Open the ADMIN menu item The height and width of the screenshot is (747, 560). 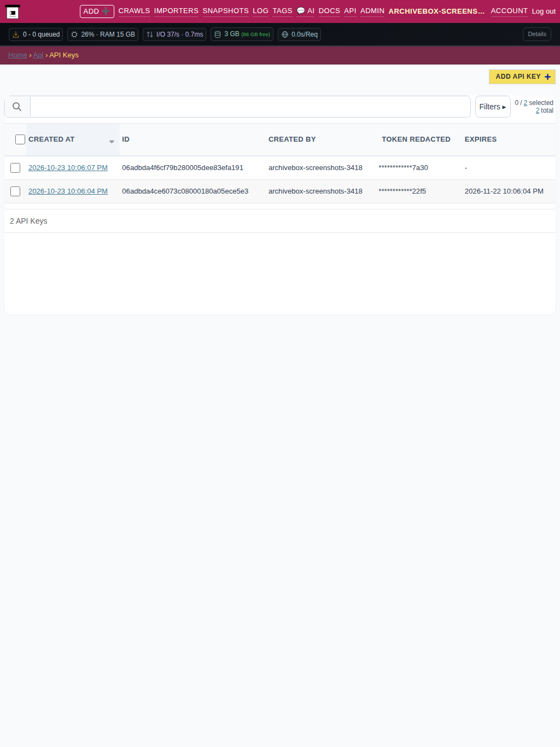372,11
